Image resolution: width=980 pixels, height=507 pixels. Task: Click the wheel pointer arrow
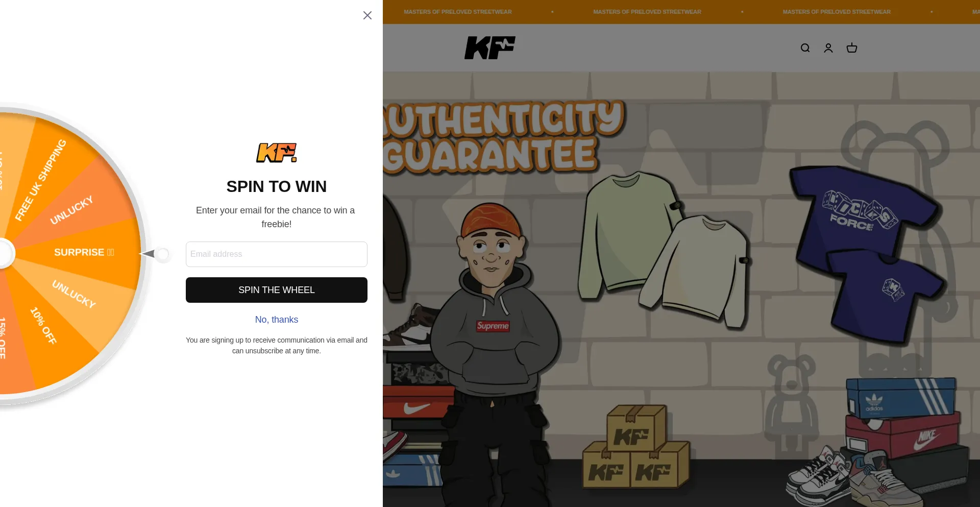pos(155,254)
